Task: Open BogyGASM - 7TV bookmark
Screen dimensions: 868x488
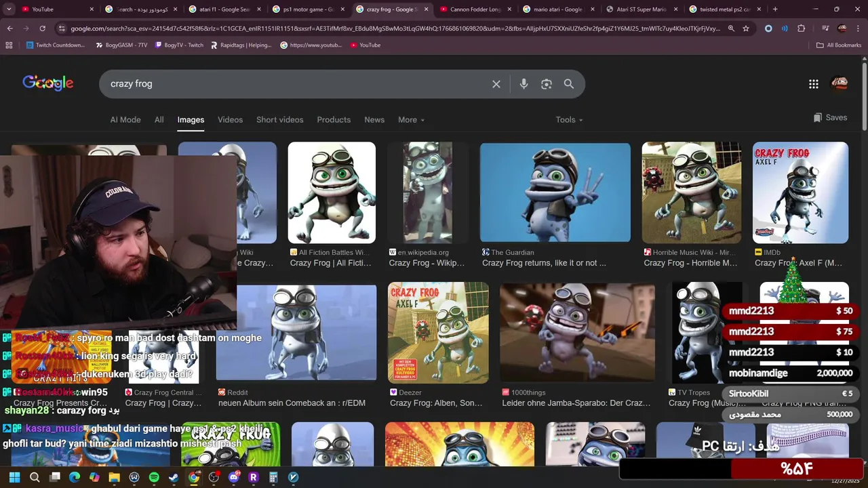Action: [121, 45]
